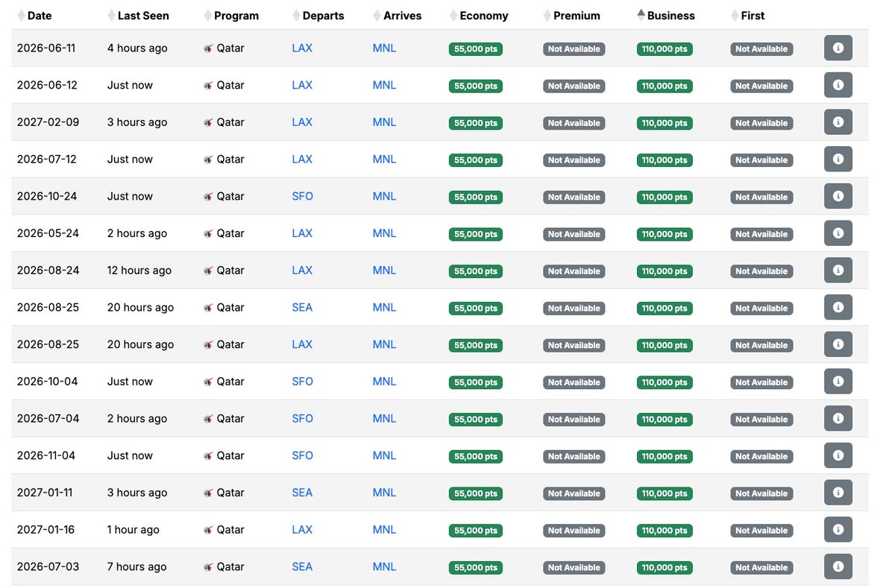Viewport: 895px width, 588px height.
Task: Sort table by Date column
Action: [34, 16]
